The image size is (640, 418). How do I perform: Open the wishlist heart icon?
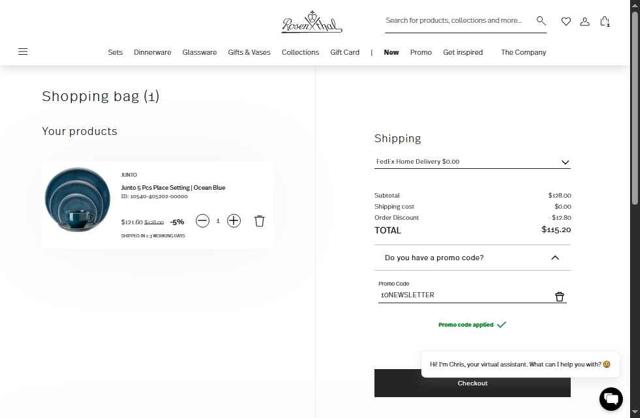pos(566,21)
